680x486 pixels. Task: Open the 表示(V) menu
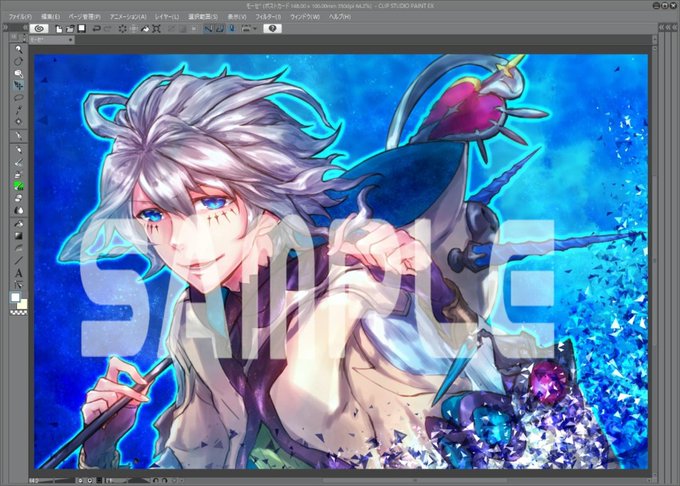click(x=237, y=16)
